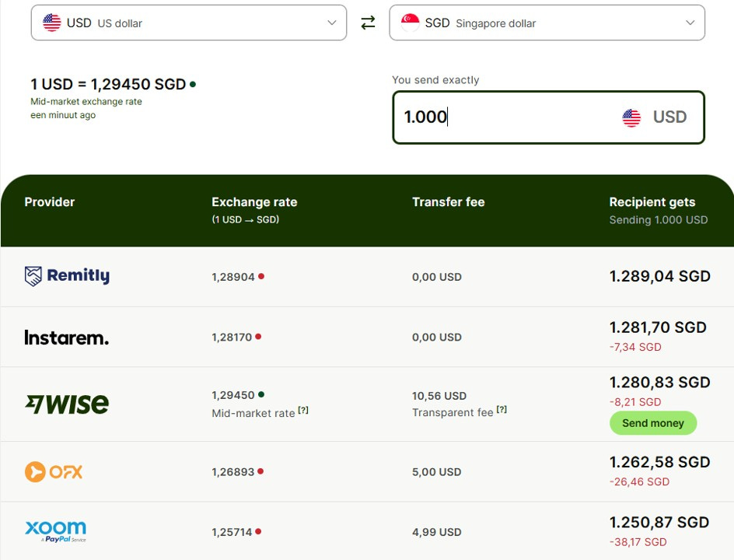
Task: Click the 1.262,58 SGD OFX amount
Action: pos(659,462)
